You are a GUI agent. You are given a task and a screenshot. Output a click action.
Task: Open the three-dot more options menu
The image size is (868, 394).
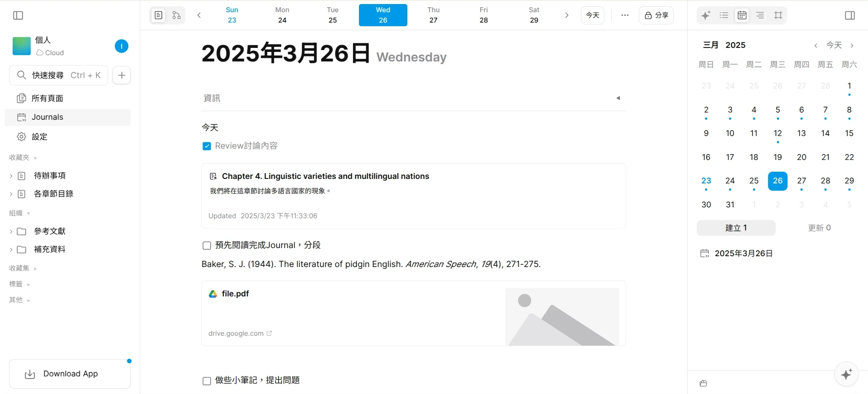pos(625,15)
